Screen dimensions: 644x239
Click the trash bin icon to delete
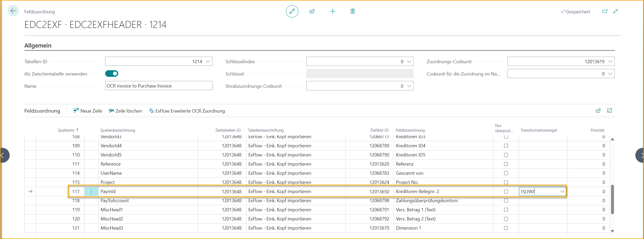(x=352, y=11)
